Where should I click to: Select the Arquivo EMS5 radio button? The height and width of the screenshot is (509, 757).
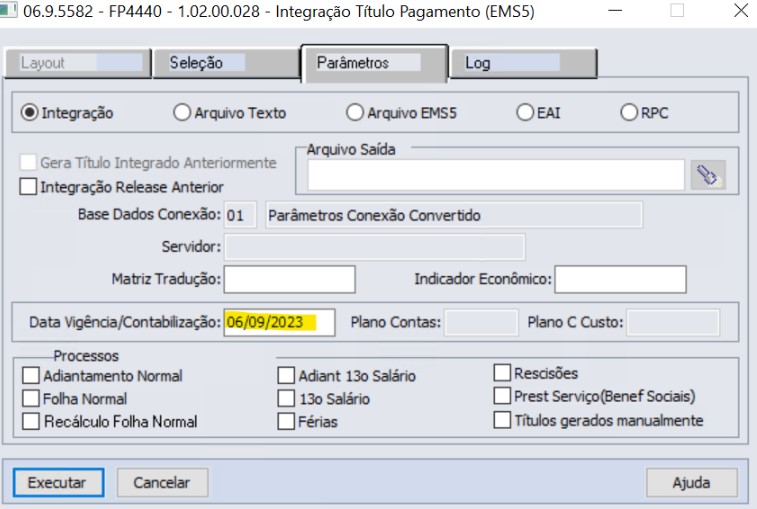[x=355, y=113]
